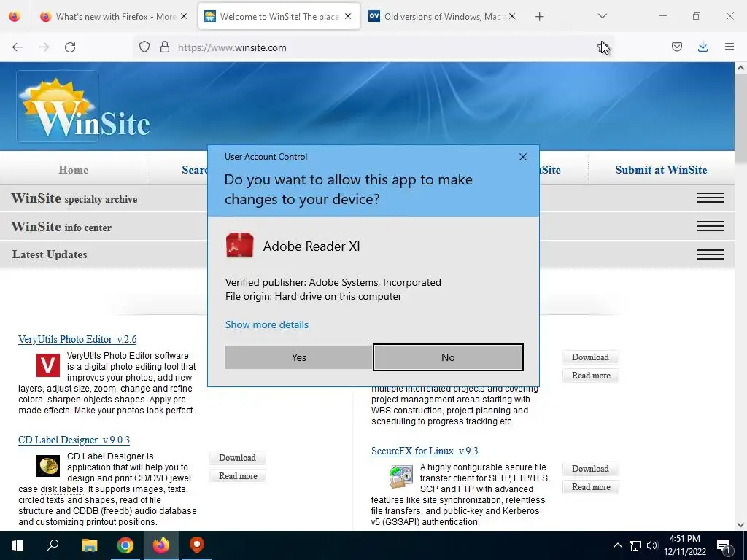
Task: Click the red pin app in taskbar
Action: [x=197, y=545]
